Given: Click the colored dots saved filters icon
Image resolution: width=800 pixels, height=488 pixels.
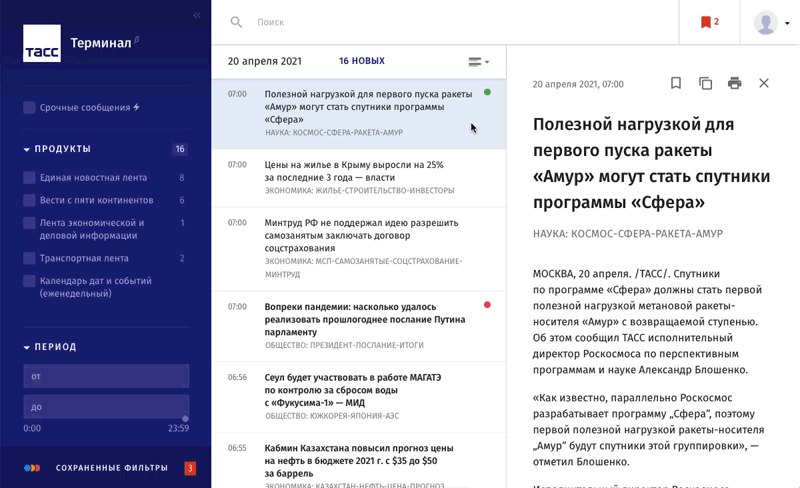Looking at the screenshot, I should [x=32, y=468].
